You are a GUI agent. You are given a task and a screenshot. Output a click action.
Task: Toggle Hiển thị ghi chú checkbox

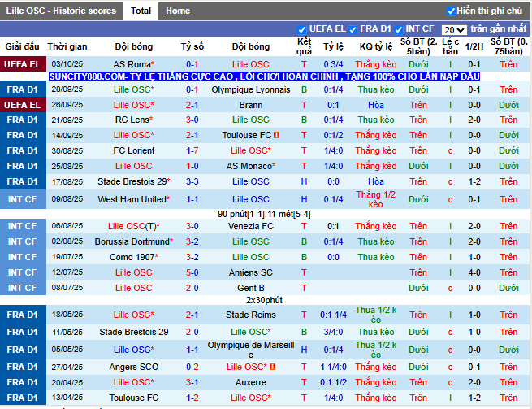tap(451, 11)
